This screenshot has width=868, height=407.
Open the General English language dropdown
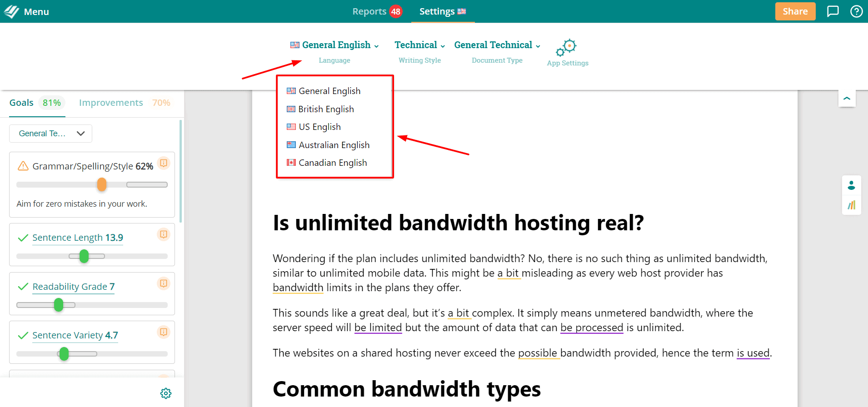[334, 45]
